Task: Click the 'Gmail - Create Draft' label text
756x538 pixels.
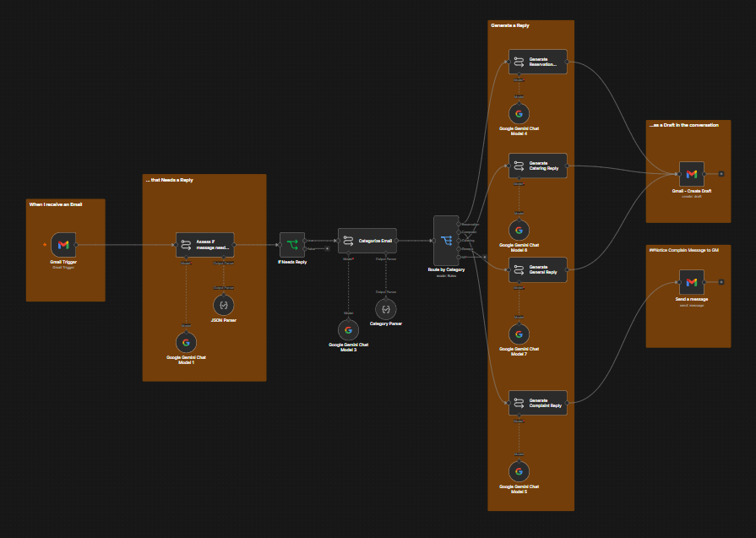Action: 692,191
